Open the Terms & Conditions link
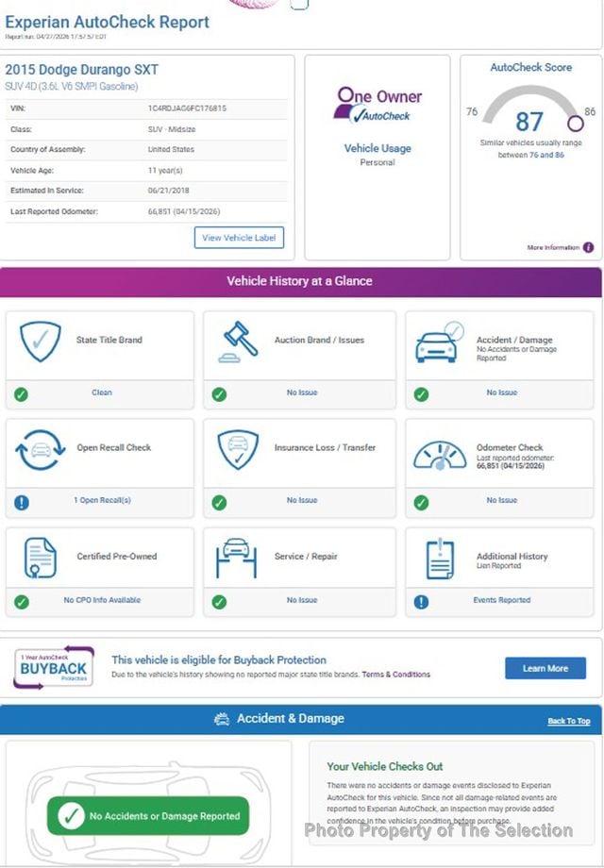Screen dimensions: 604x868 click(x=395, y=675)
